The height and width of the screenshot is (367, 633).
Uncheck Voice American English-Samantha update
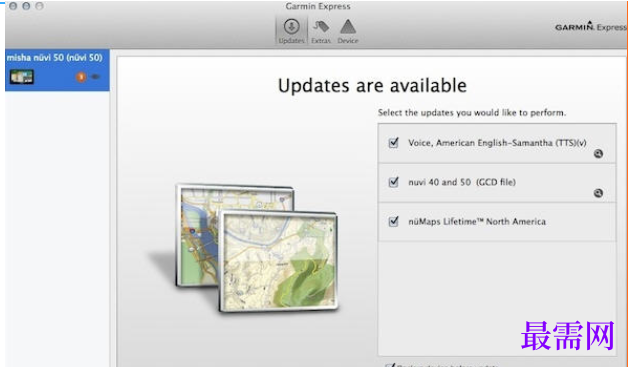(393, 143)
